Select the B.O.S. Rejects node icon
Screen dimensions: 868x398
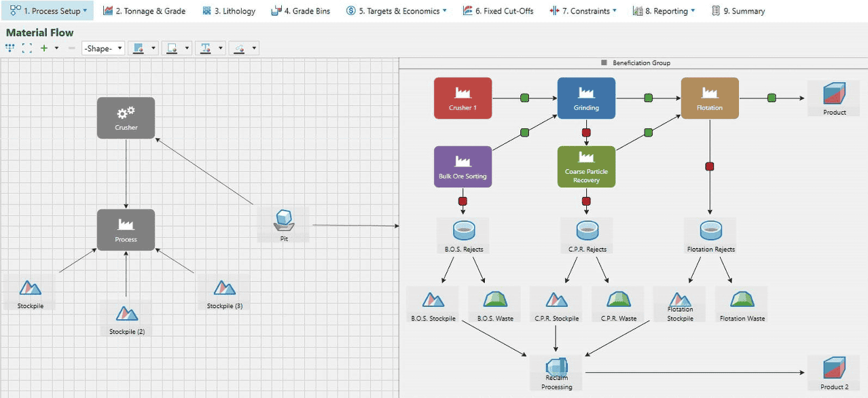463,230
